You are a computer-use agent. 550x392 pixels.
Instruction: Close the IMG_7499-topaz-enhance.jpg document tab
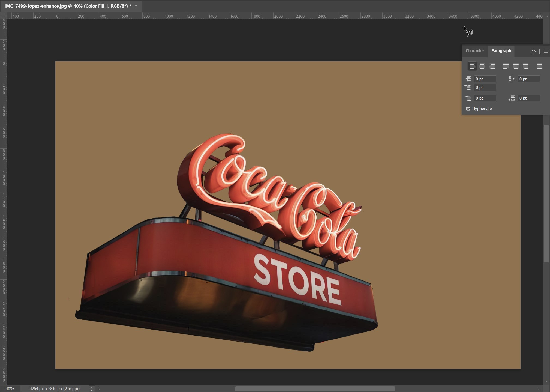[136, 6]
